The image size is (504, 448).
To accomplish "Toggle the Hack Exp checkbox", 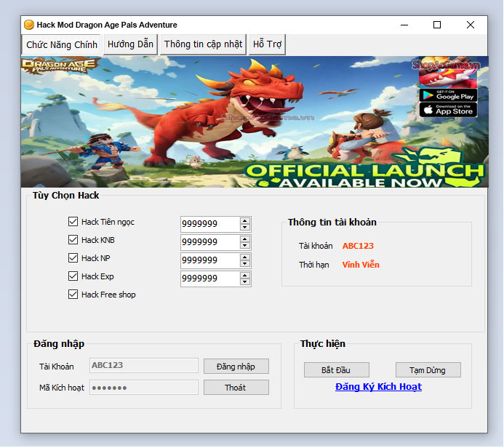I will coord(73,276).
